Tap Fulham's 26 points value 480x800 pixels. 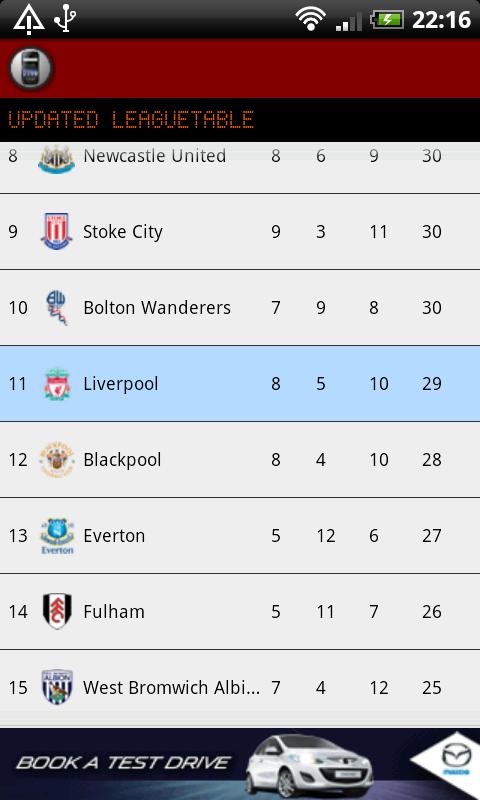(432, 612)
